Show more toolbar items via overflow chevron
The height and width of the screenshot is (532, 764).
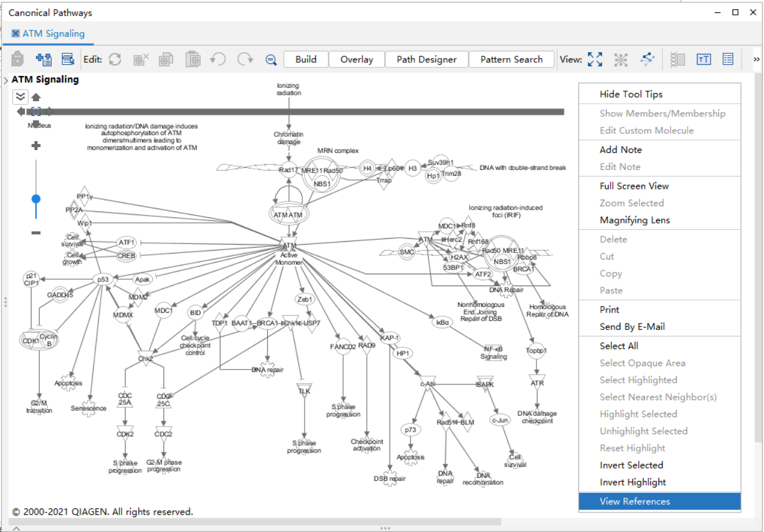756,59
